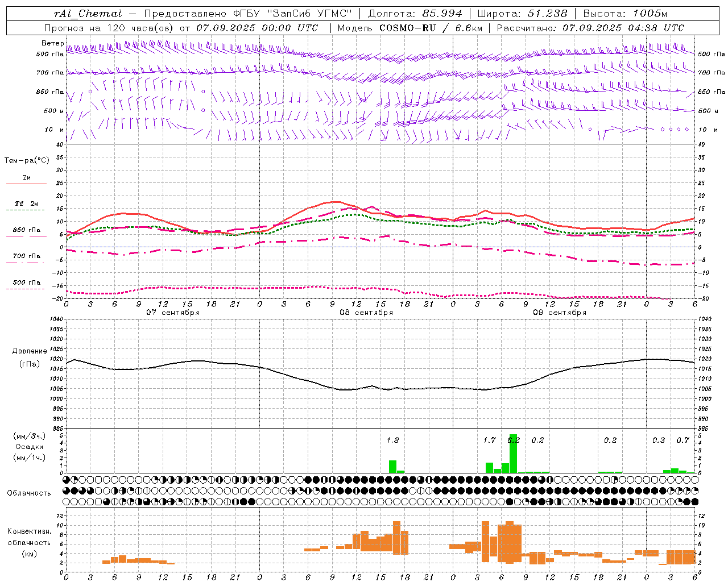Click the Давление panel label

click(x=30, y=351)
